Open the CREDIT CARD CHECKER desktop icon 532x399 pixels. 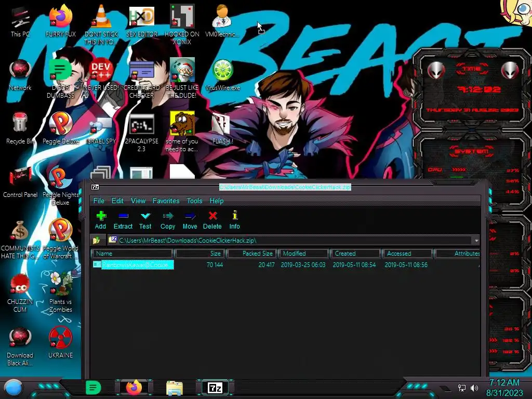(141, 79)
